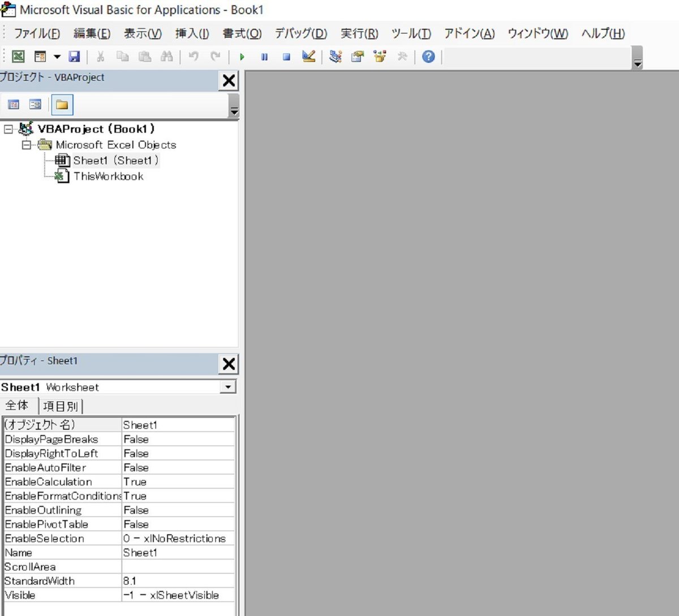
Task: Open the アドイン(A) menu
Action: (x=469, y=33)
